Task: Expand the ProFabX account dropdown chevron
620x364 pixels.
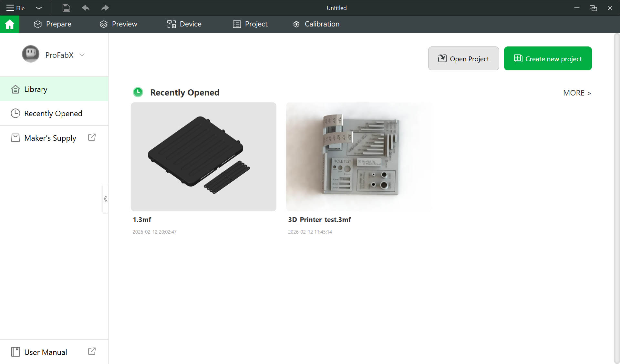Action: [x=82, y=55]
